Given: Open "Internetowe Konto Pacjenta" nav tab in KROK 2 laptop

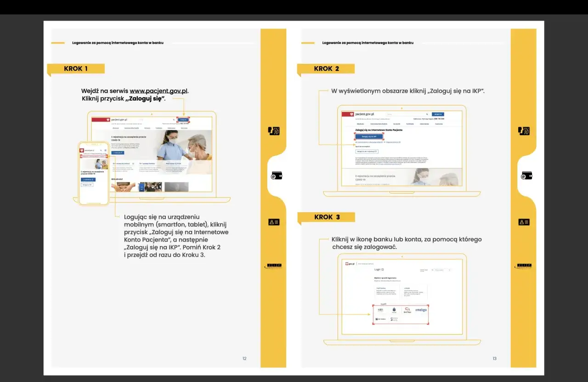Looking at the screenshot, I should click(x=379, y=124).
